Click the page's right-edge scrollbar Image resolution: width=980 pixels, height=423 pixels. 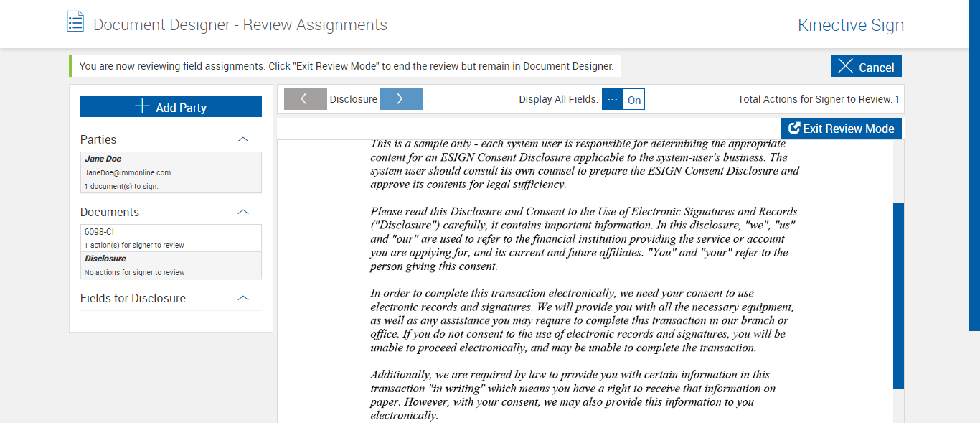[974, 165]
